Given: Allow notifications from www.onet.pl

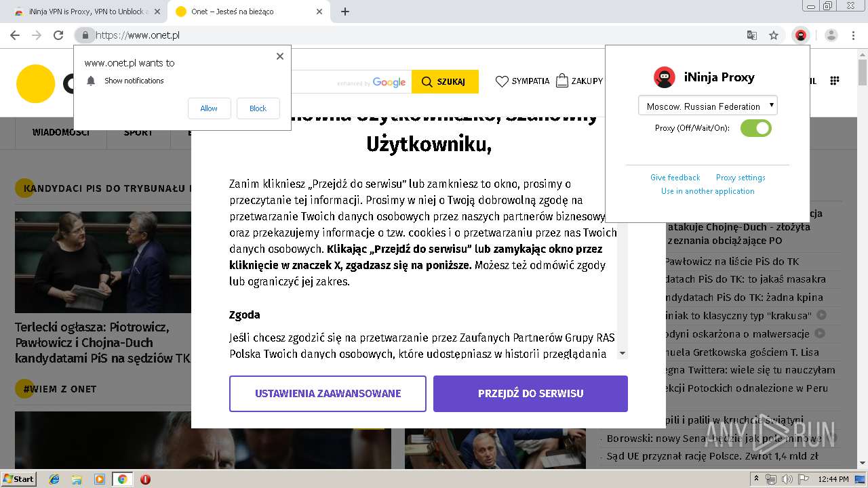Looking at the screenshot, I should coord(209,108).
